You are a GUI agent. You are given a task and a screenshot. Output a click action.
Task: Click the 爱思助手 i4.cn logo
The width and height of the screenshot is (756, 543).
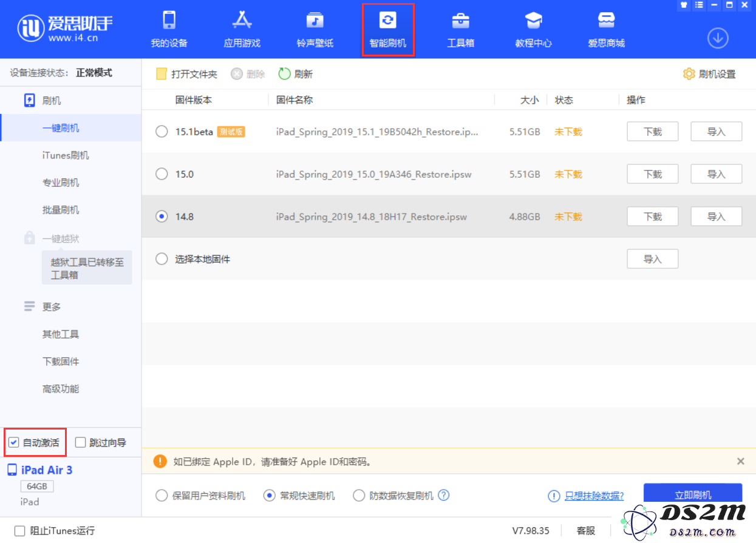point(66,29)
